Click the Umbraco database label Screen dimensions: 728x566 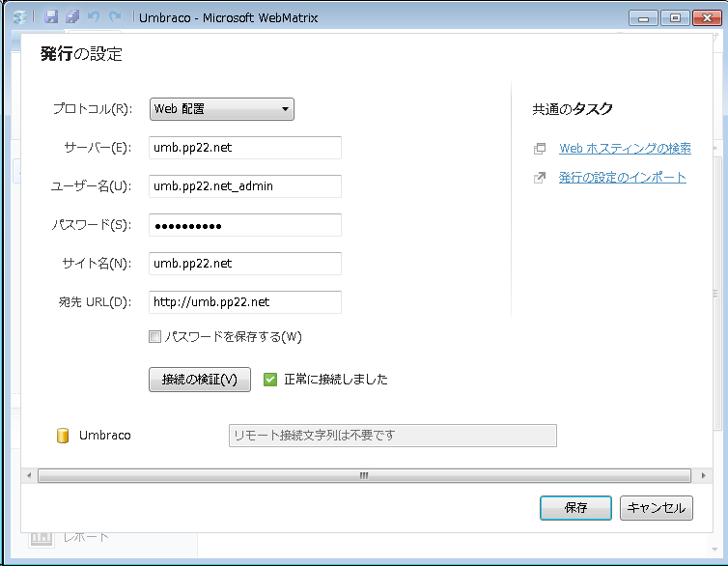(x=105, y=436)
